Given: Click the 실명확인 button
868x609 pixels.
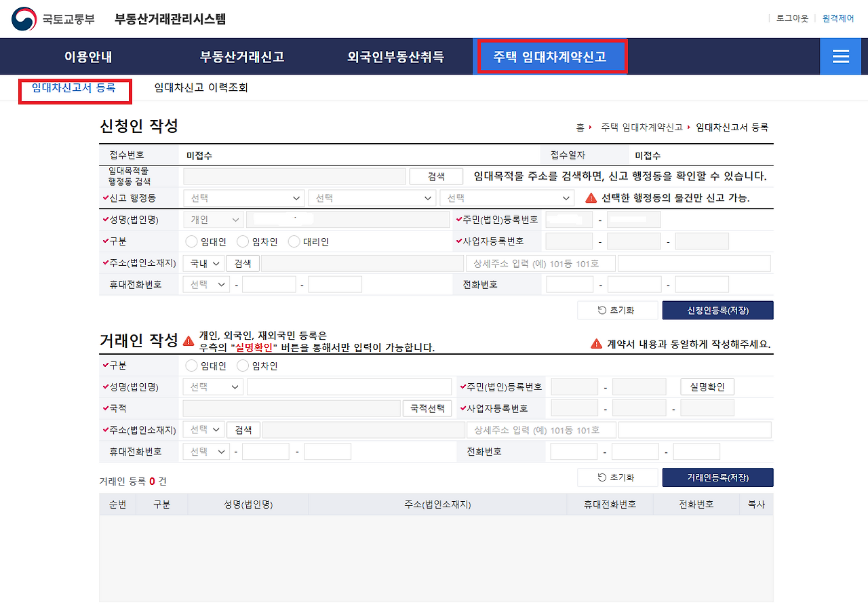Looking at the screenshot, I should tap(707, 387).
